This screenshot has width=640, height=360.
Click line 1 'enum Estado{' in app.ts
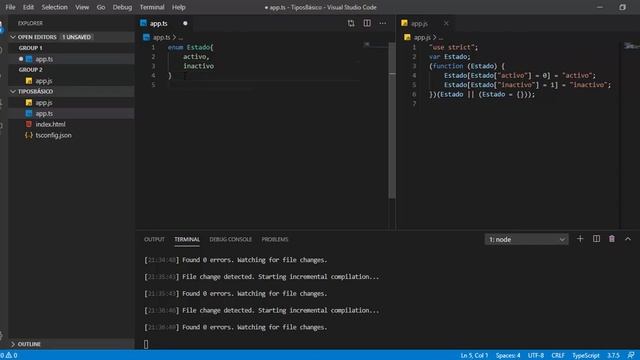tap(191, 47)
